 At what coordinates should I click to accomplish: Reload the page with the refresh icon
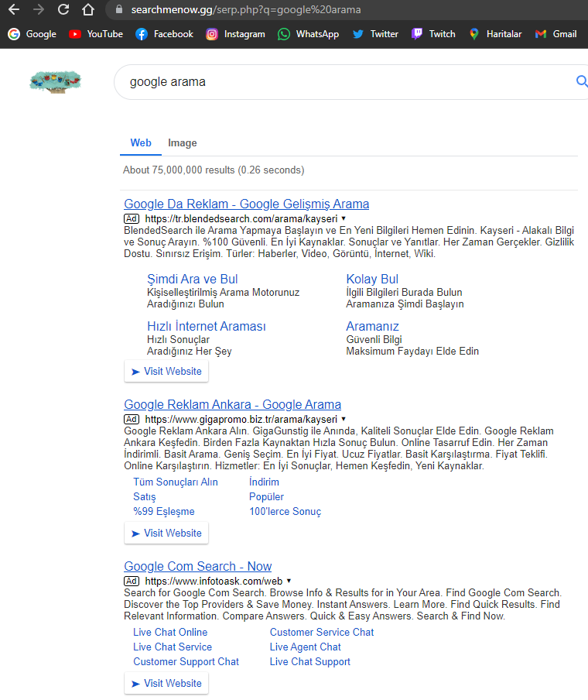click(63, 9)
